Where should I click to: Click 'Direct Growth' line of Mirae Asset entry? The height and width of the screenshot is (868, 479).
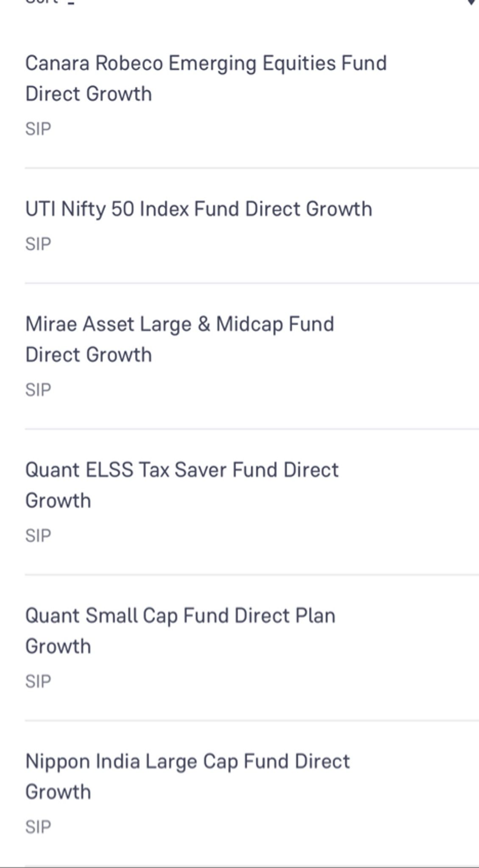click(89, 355)
